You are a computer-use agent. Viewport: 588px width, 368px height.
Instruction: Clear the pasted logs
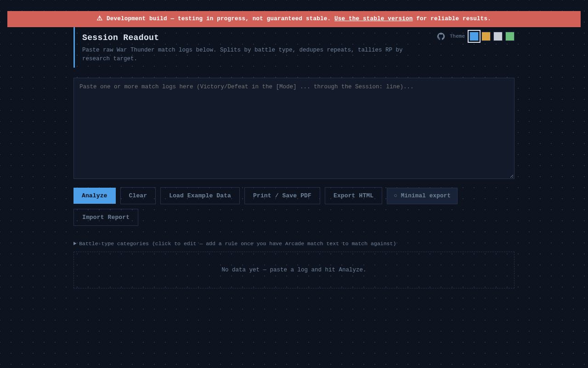click(x=138, y=195)
